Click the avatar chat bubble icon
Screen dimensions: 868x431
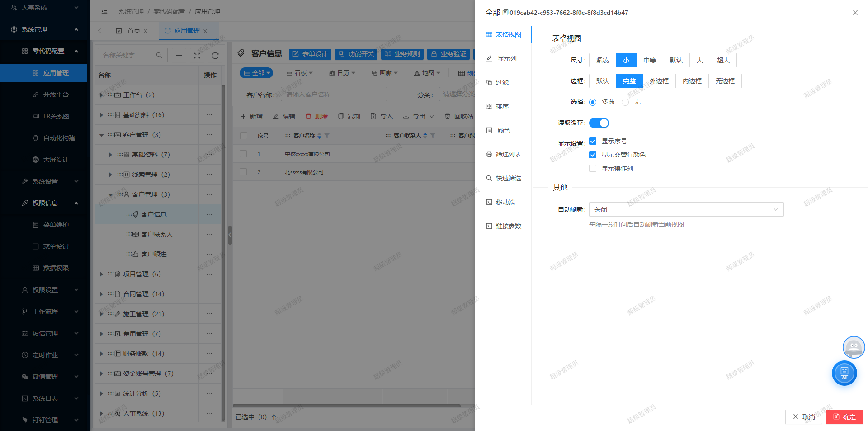pos(854,347)
